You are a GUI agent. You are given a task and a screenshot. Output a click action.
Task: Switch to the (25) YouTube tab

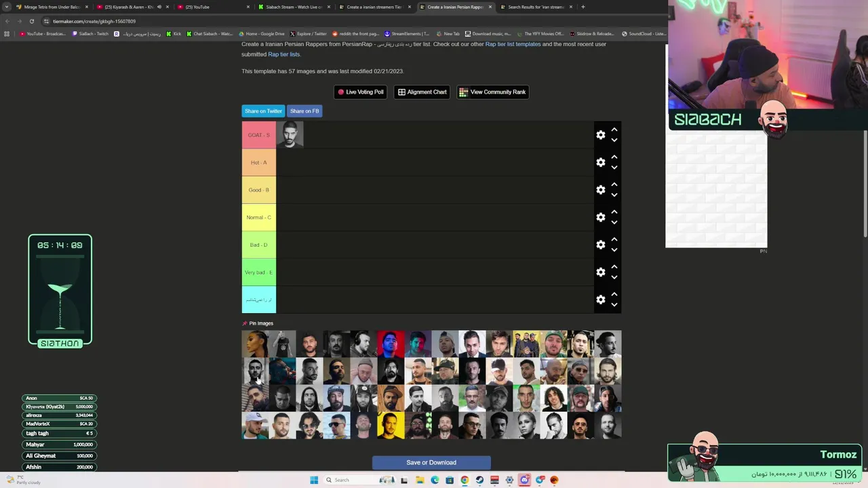click(x=212, y=7)
